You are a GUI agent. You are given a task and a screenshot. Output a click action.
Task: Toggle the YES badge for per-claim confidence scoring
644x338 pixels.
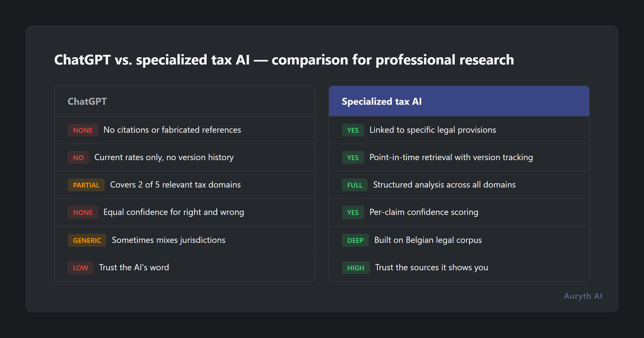point(352,212)
